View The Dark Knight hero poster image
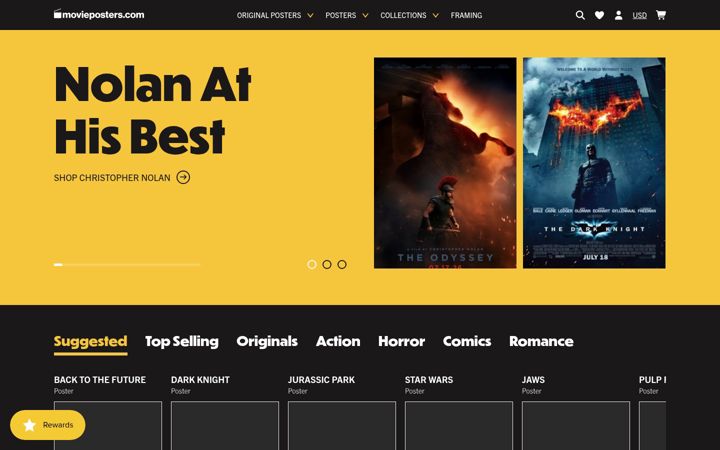The width and height of the screenshot is (720, 450). coord(594,163)
